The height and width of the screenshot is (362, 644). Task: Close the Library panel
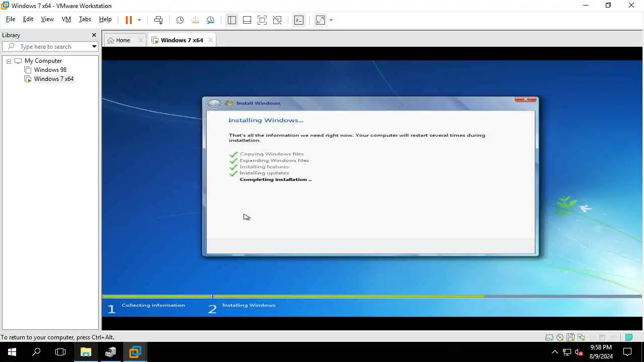pos(94,35)
